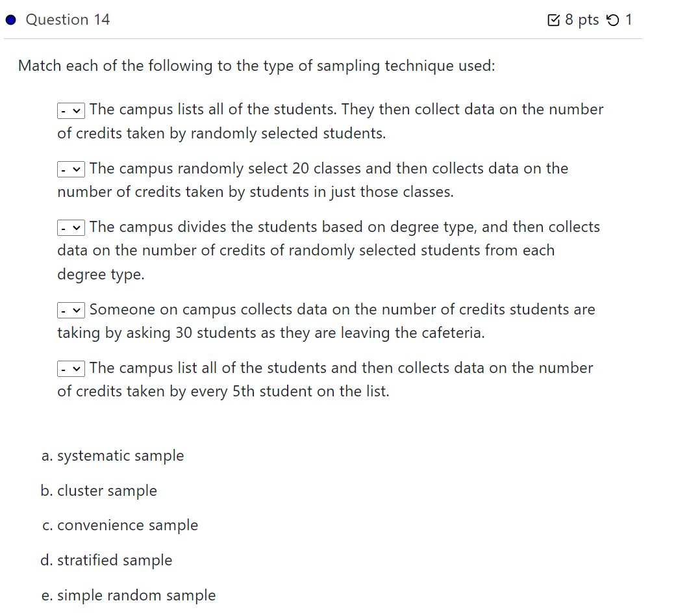Screen dimensions: 676x616
Task: Open the dropdown for the 20 classes question
Action: 70,168
